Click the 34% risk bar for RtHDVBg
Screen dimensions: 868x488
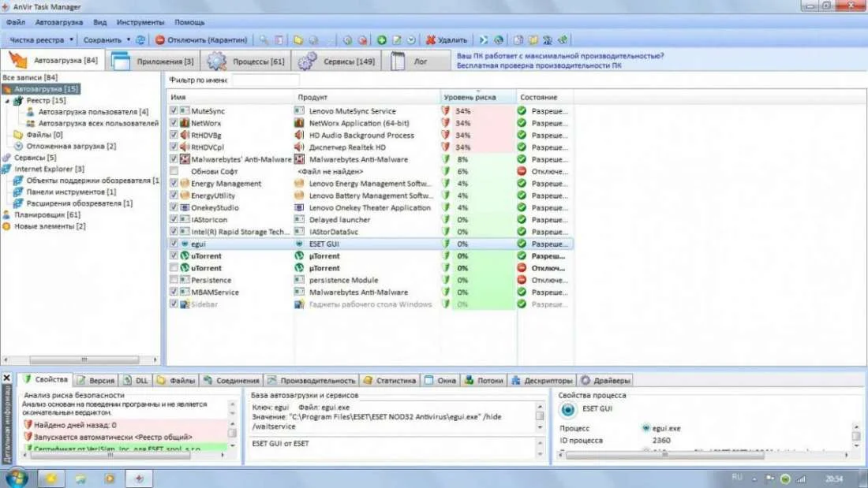coord(483,135)
